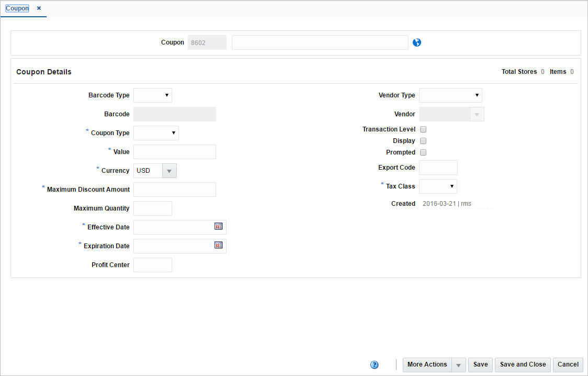Click the More Actions button
The image size is (588, 376).
click(427, 365)
